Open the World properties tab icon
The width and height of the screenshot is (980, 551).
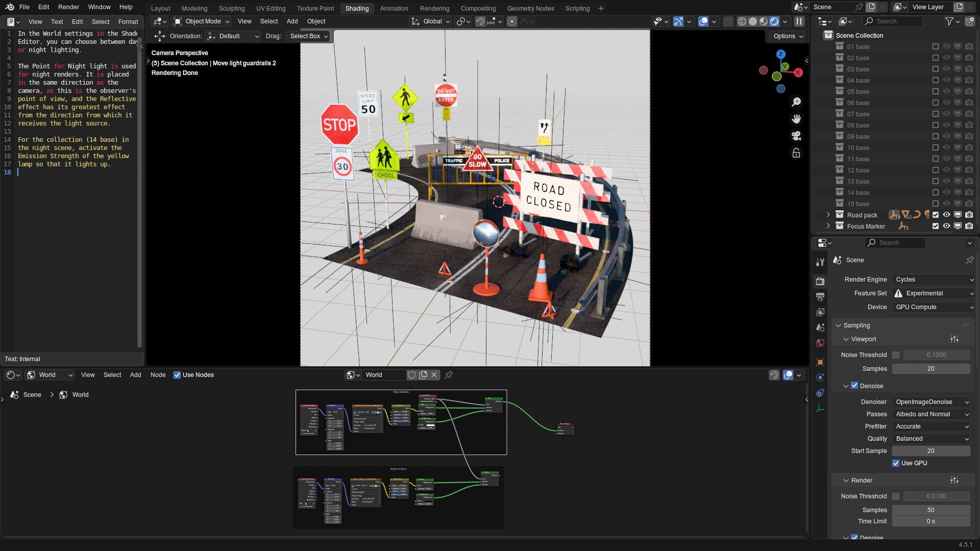pos(820,343)
